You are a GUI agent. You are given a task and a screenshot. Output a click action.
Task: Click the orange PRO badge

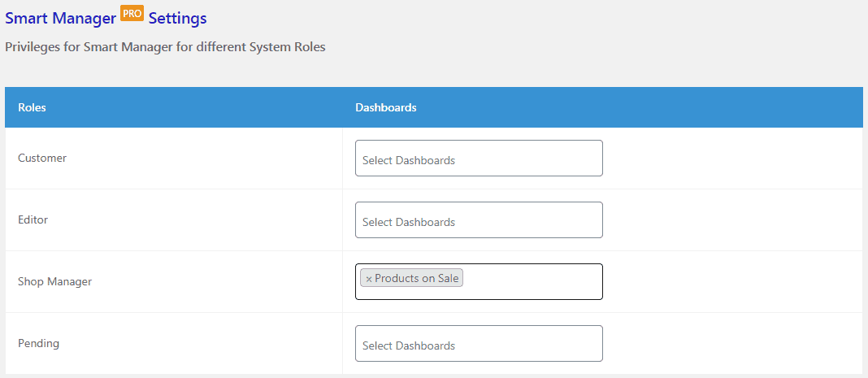132,13
